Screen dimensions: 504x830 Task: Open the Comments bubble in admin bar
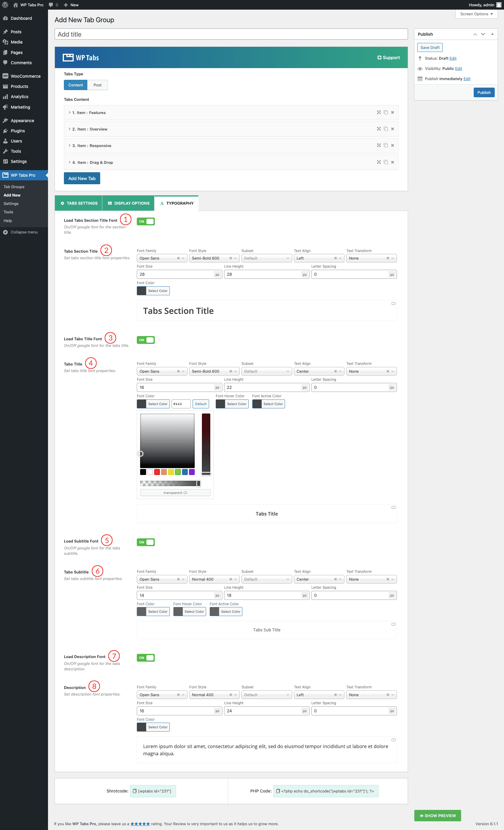point(53,5)
